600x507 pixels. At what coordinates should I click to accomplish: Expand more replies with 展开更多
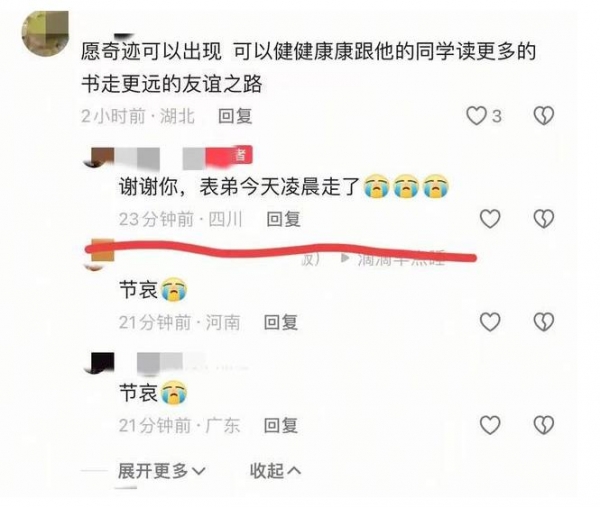162,471
